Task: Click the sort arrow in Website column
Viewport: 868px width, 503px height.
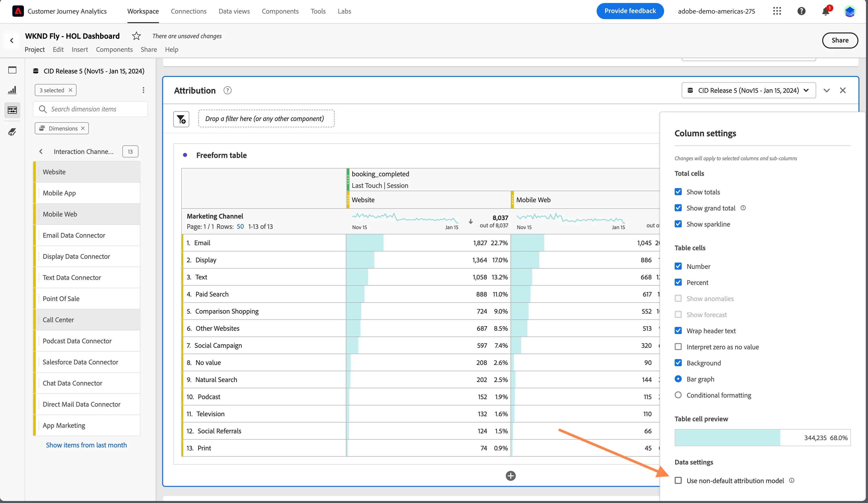Action: point(471,221)
